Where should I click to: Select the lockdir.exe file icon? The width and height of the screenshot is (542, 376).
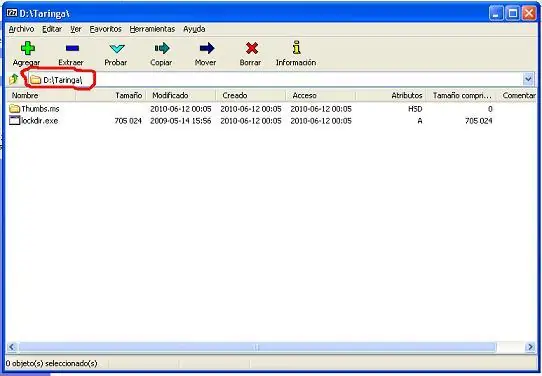(15, 120)
